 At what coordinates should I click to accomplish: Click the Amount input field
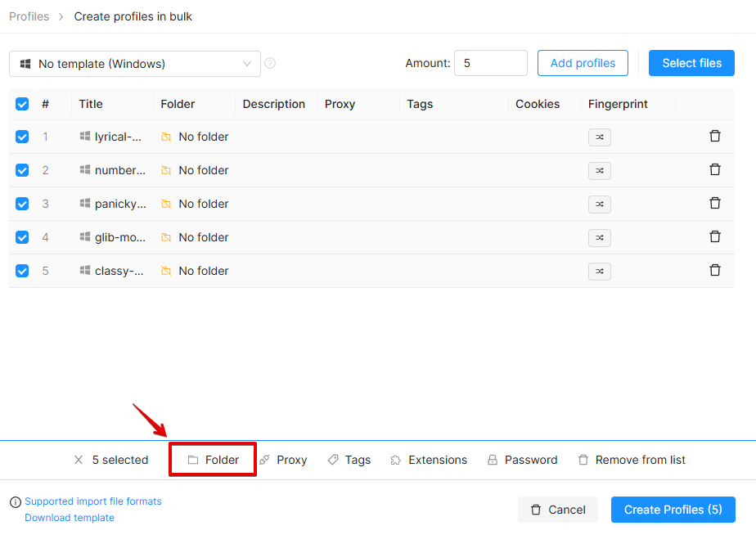coord(490,63)
